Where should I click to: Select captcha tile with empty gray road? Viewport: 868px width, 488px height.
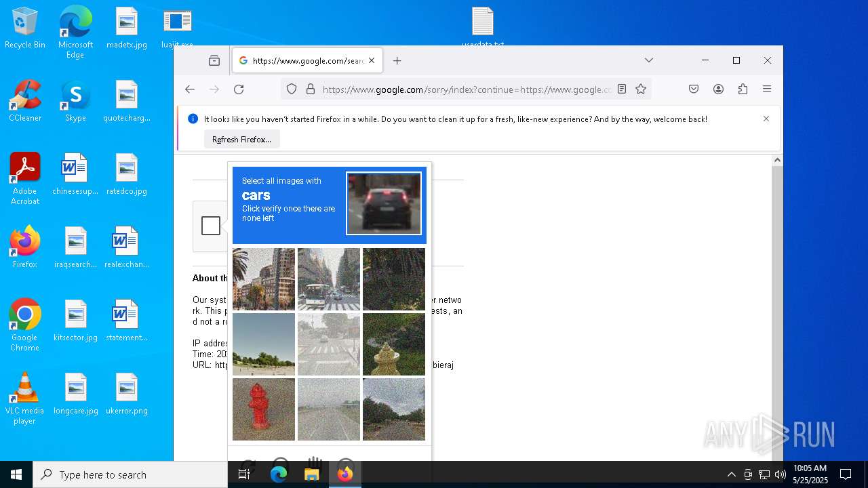pos(329,409)
